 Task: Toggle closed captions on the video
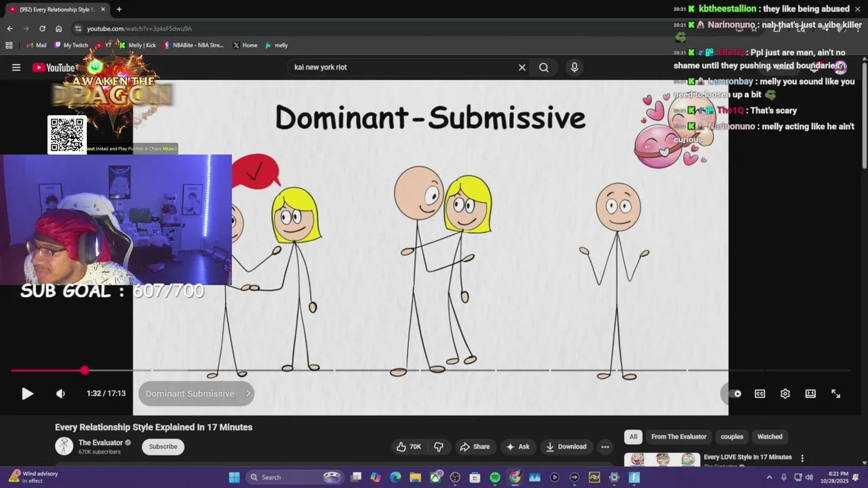pyautogui.click(x=760, y=394)
